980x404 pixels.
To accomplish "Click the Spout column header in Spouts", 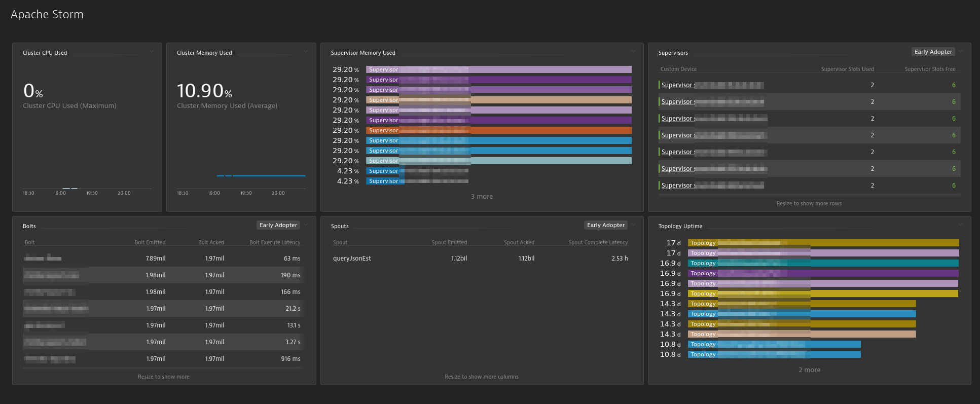I will (340, 242).
